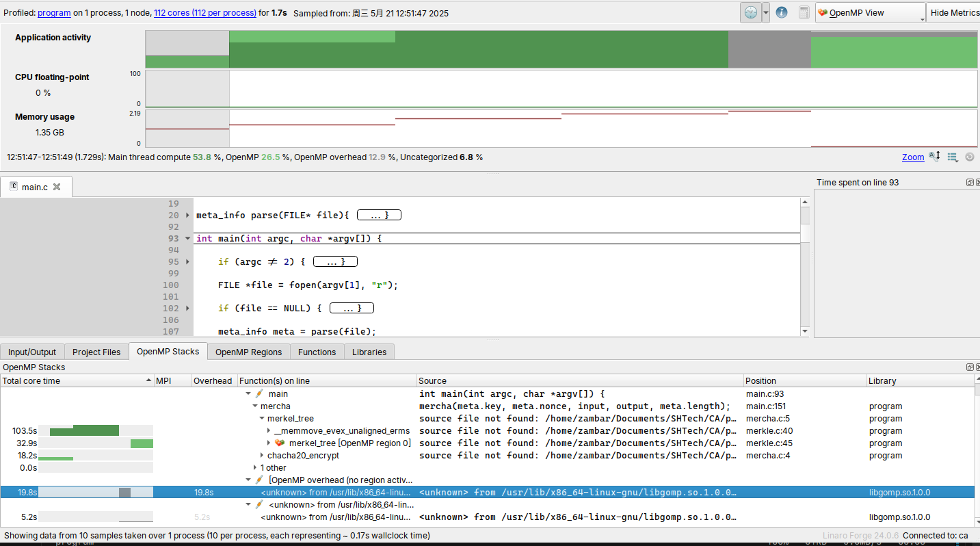Click the Zoom link under the metrics
Viewport: 980px width, 546px height.
[913, 157]
